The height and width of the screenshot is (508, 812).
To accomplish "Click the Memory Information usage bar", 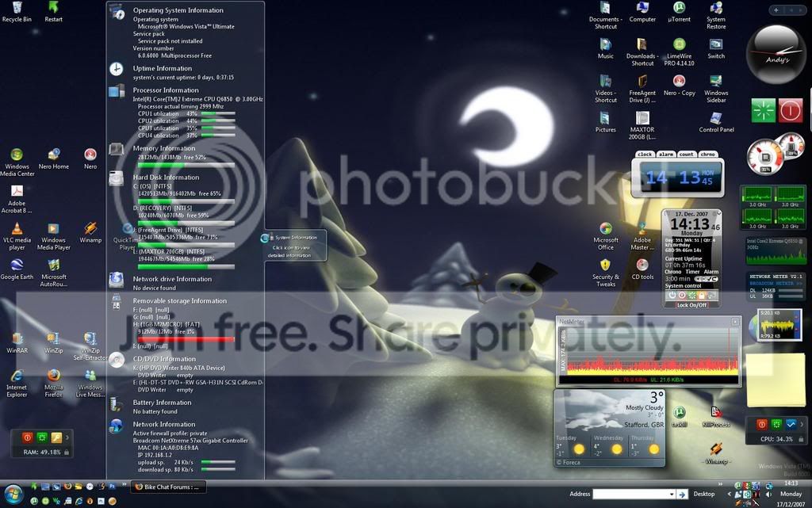I will (x=186, y=165).
